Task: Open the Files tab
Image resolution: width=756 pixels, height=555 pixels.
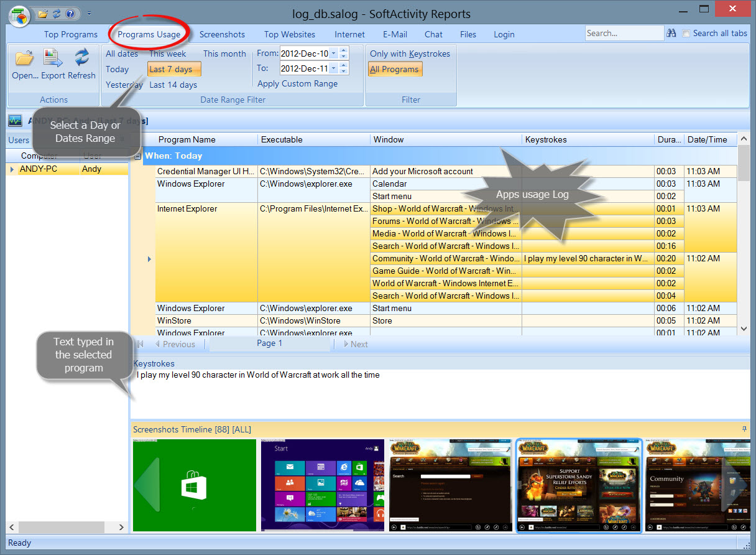Action: pos(468,34)
